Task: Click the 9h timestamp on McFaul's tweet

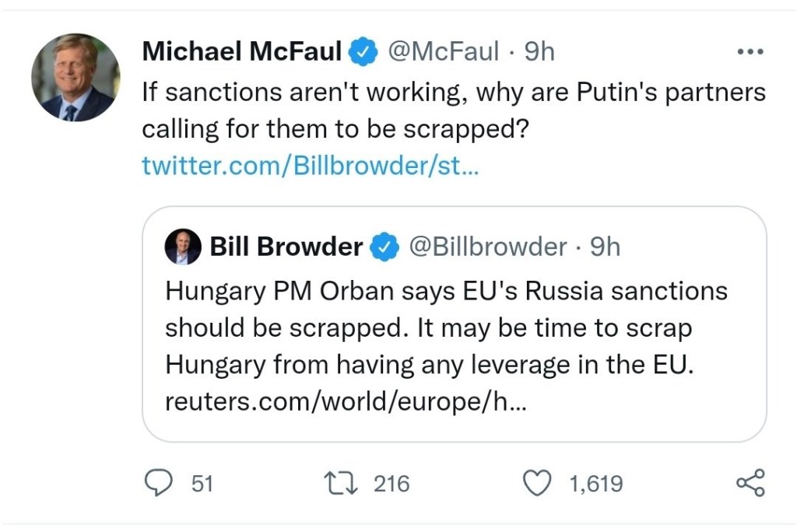Action: 539,52
